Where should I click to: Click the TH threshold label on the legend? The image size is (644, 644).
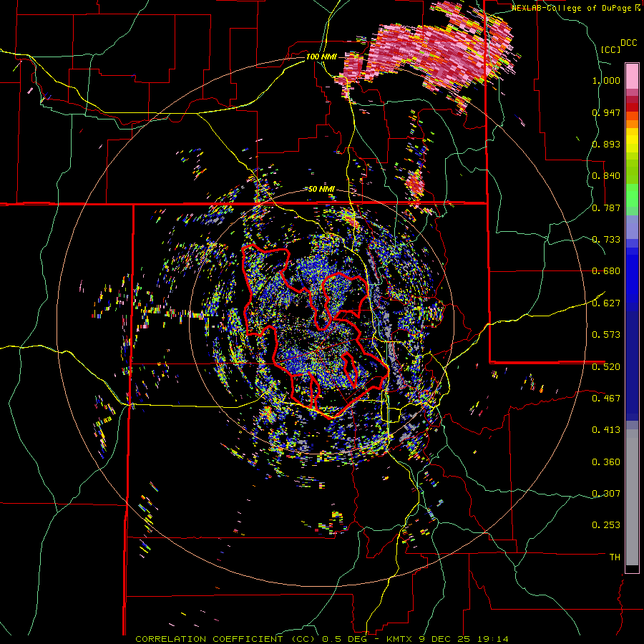coord(615,557)
